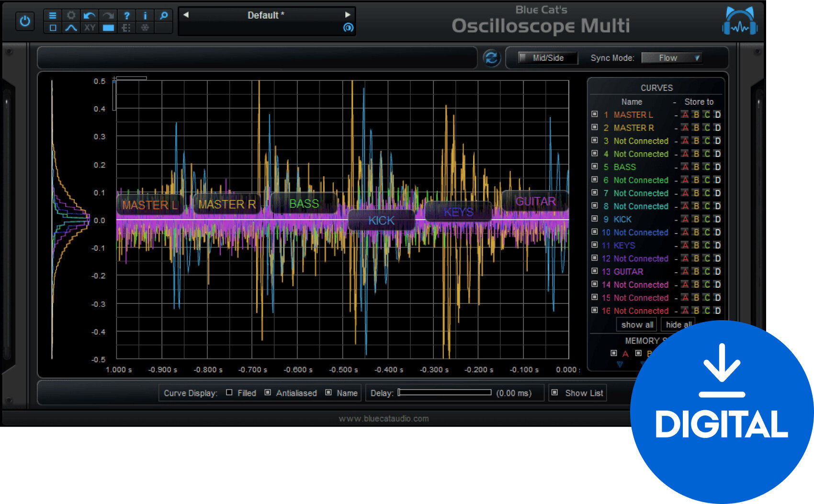Enable the Antialiased curve display checkbox

(268, 392)
